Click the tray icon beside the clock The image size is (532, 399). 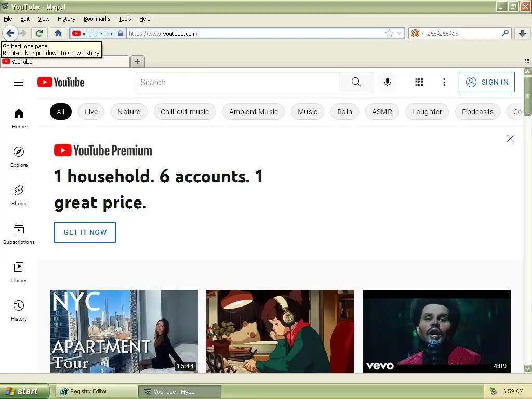(x=493, y=391)
